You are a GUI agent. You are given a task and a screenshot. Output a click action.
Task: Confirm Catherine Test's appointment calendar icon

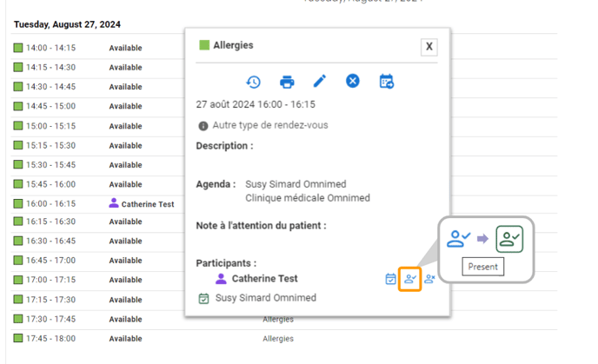[x=390, y=279]
